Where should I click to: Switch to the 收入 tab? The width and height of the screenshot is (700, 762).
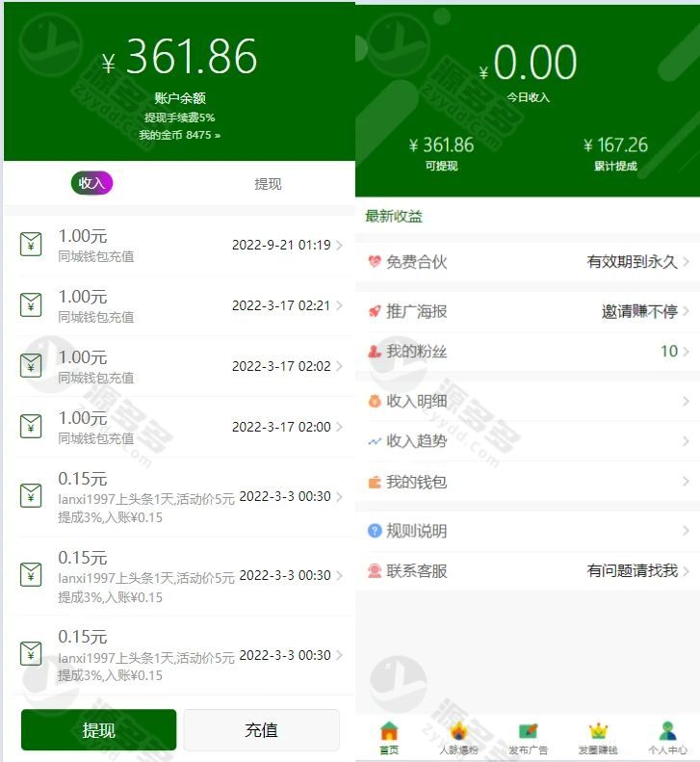point(91,183)
